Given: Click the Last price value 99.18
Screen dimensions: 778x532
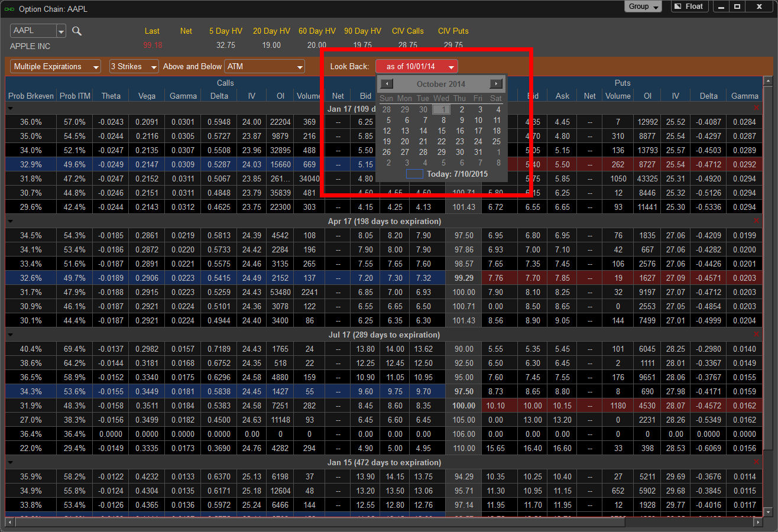Looking at the screenshot, I should pyautogui.click(x=153, y=46).
